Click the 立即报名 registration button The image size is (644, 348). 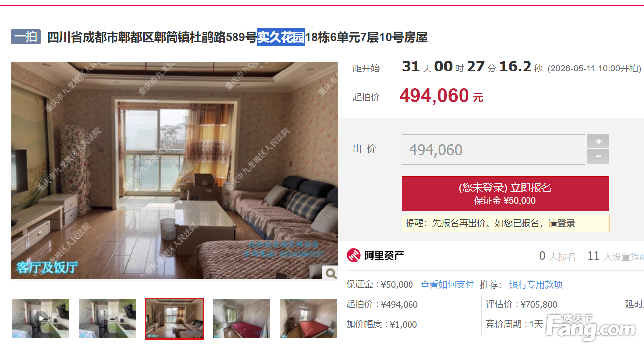click(505, 194)
